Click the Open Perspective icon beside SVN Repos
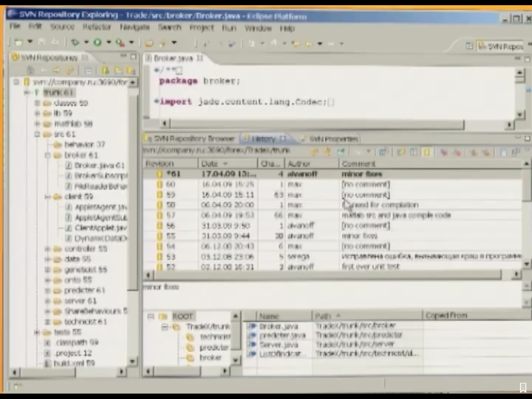The width and height of the screenshot is (532, 399). coord(469,46)
